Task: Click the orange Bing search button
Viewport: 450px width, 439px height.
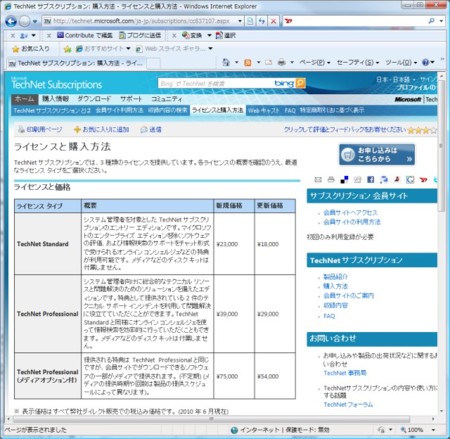Action: [x=300, y=83]
